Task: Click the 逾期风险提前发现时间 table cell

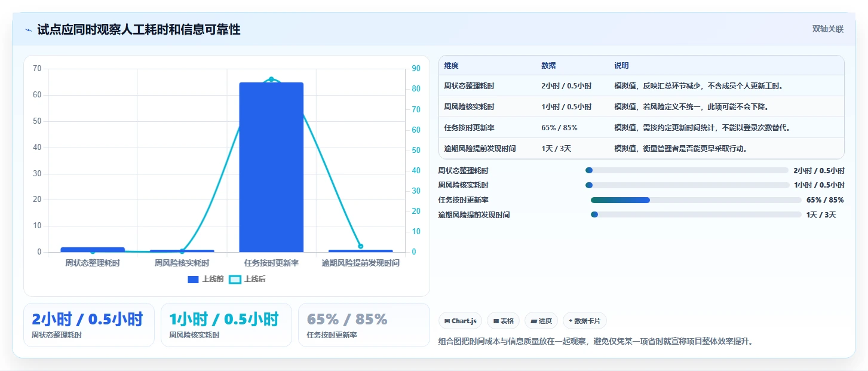Action: click(x=480, y=148)
